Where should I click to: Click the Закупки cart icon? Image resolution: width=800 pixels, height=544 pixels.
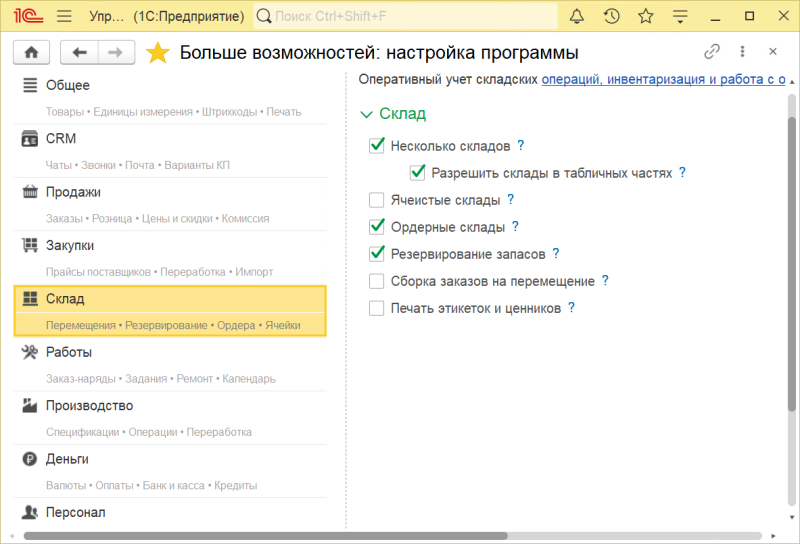[30, 245]
